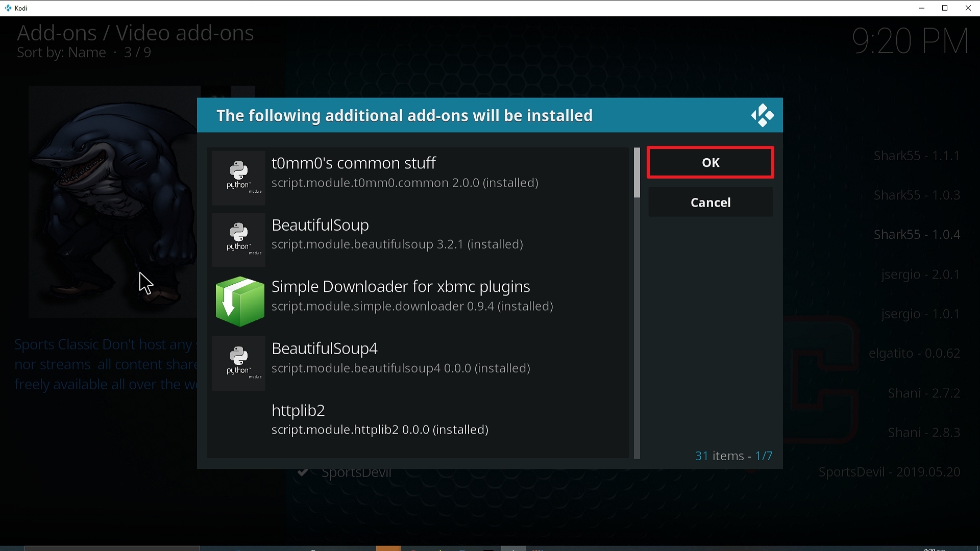
Task: Select the "Shani - 2.8.3" version row
Action: (x=924, y=433)
